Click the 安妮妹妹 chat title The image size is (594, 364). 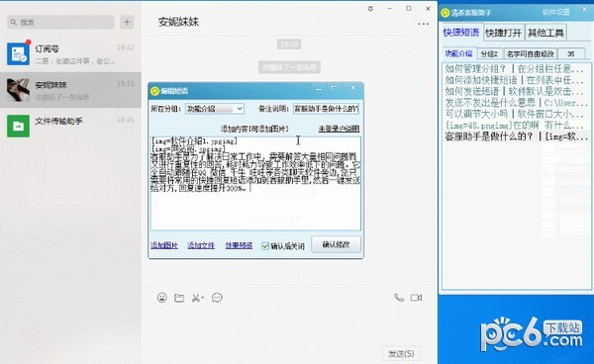click(x=178, y=22)
